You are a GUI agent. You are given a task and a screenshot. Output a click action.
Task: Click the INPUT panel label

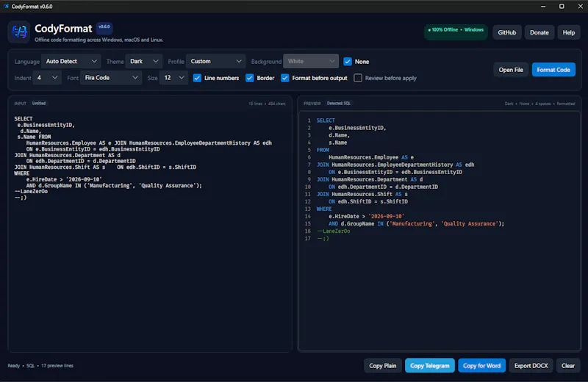pyautogui.click(x=21, y=104)
